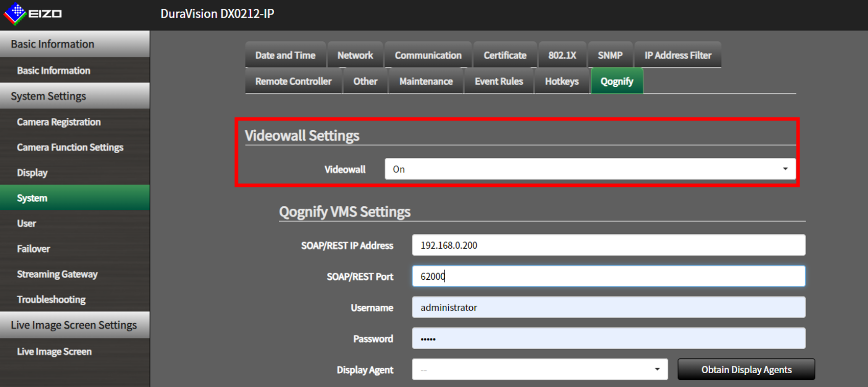Open the Other tab
The width and height of the screenshot is (868, 387).
pyautogui.click(x=365, y=81)
